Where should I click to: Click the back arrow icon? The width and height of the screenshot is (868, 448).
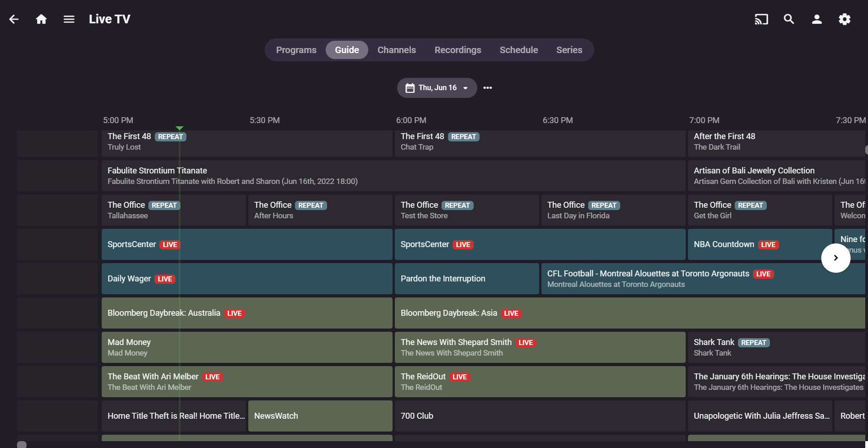click(x=14, y=19)
